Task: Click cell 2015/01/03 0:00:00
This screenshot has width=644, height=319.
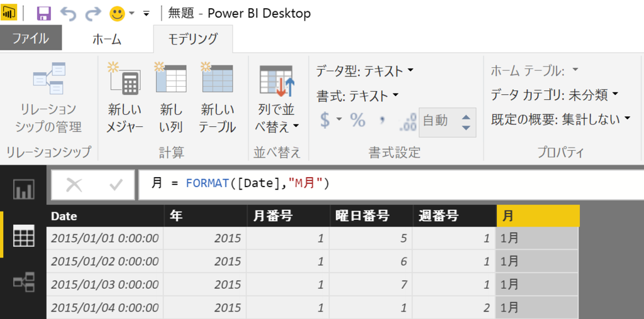Action: (x=105, y=284)
